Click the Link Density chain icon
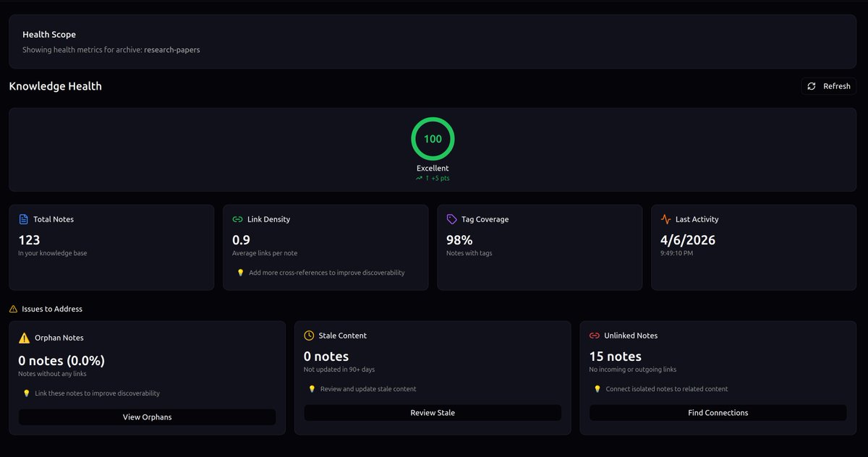 [237, 219]
